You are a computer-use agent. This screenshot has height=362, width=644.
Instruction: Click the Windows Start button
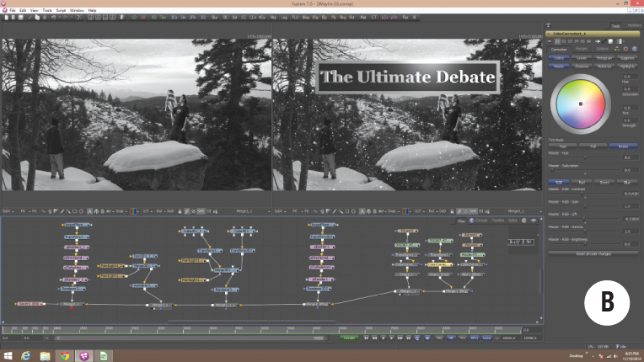pyautogui.click(x=8, y=356)
